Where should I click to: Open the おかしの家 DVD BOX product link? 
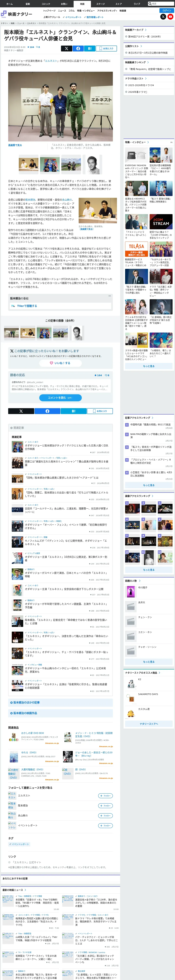point(32,733)
